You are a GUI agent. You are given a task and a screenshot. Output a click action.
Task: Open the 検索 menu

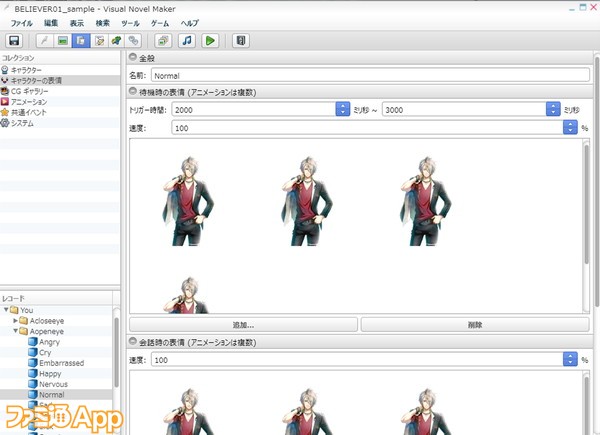pos(103,23)
